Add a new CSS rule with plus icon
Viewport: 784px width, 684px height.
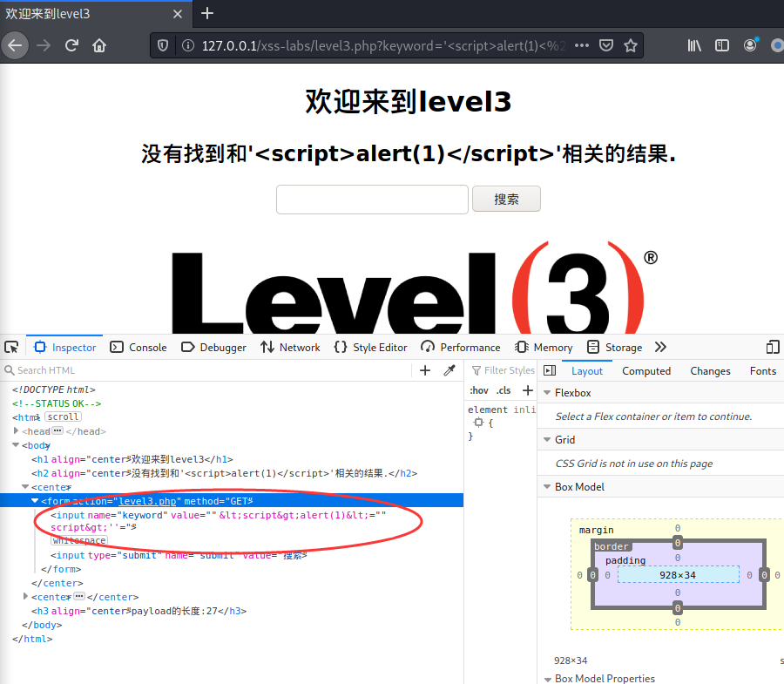528,389
